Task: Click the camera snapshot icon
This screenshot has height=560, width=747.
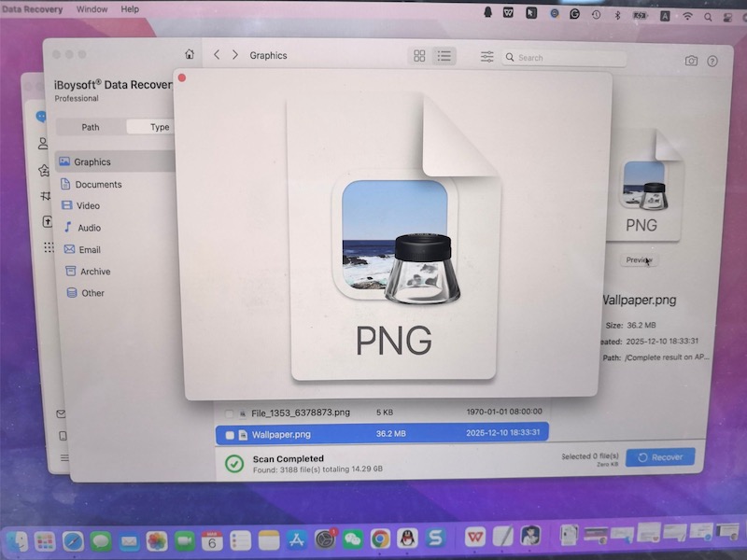Action: pos(691,61)
